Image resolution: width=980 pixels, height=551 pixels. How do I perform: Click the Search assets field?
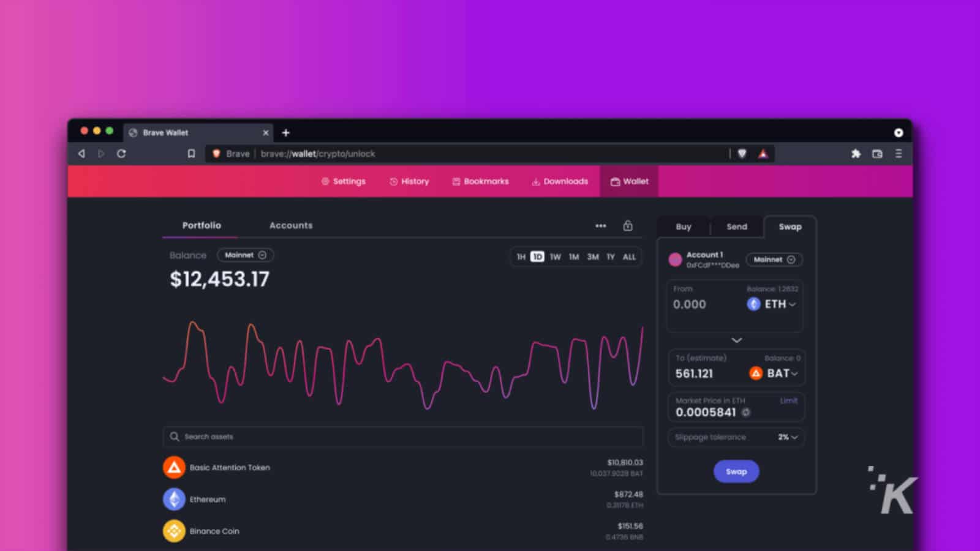tap(403, 437)
